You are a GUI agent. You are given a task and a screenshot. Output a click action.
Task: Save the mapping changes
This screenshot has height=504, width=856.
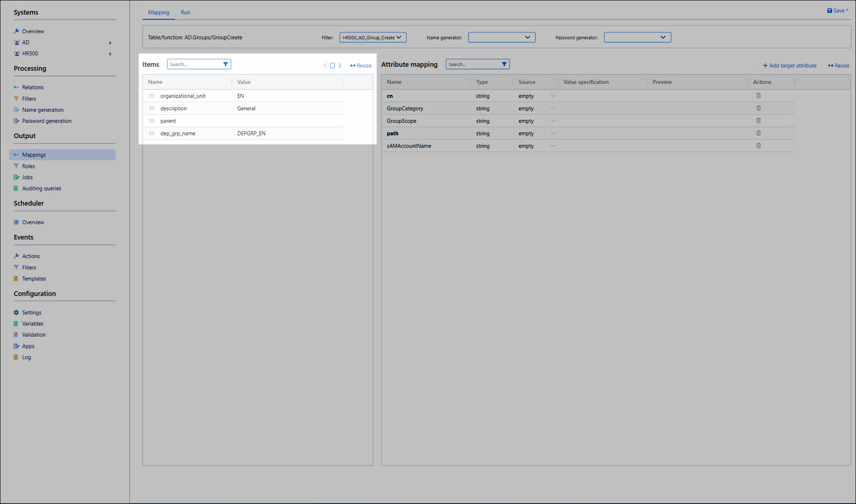[837, 11]
